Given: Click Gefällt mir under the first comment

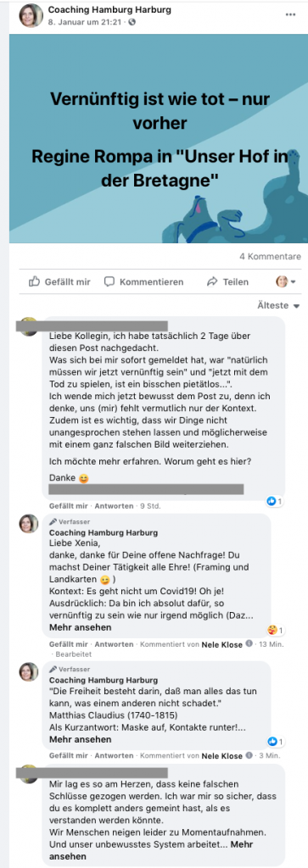Looking at the screenshot, I should click(x=68, y=506).
